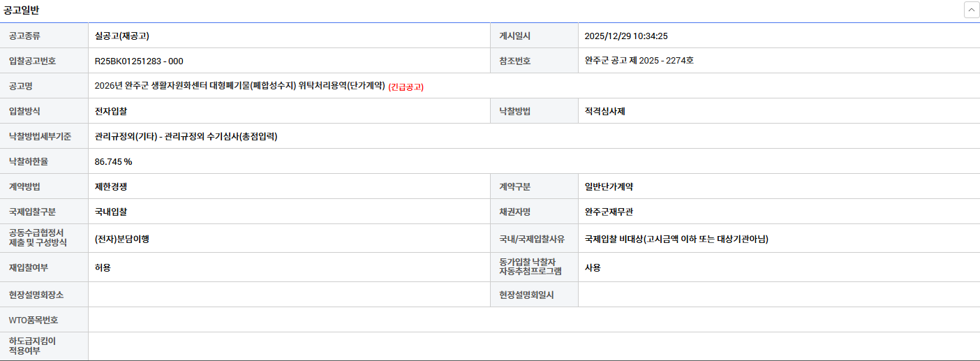This screenshot has width=980, height=361.
Task: Click the 국내입찰 international bid type value
Action: coord(111,212)
